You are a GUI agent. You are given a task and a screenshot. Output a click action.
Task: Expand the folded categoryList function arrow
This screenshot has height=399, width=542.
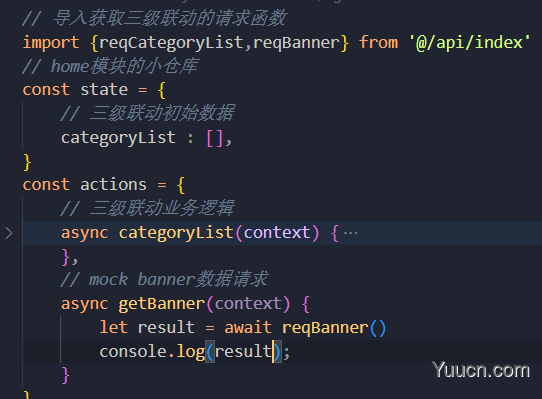click(x=9, y=233)
